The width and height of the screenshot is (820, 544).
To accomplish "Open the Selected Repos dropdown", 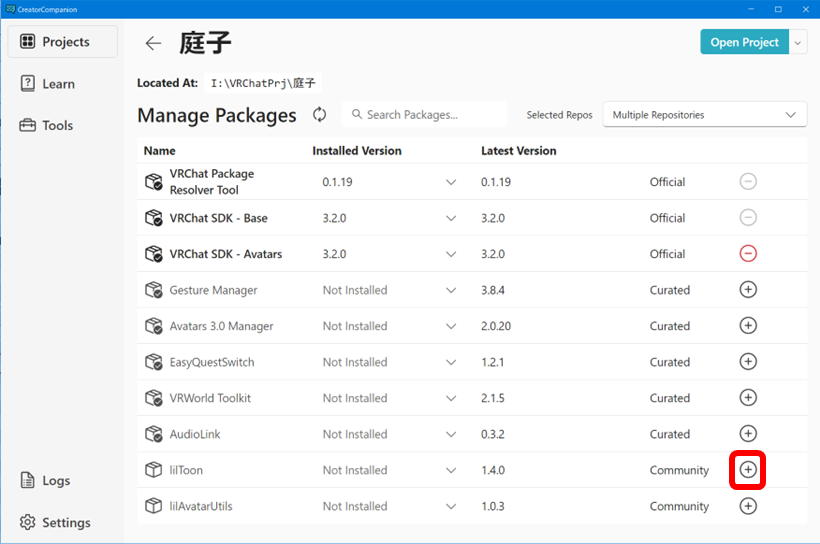I will pos(704,115).
